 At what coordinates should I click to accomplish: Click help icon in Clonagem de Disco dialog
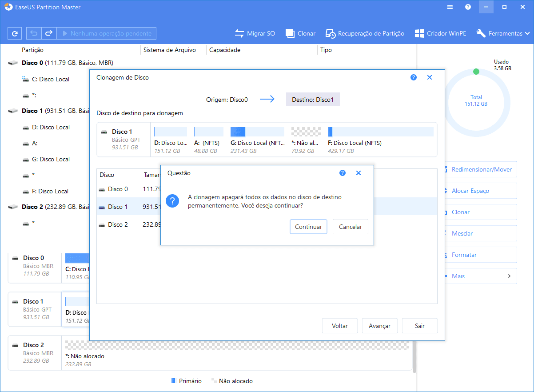(414, 77)
